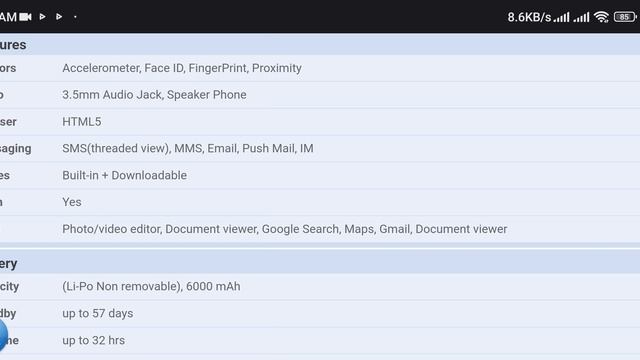Tap the small dot notification indicator
Viewport: 640px width, 360px height.
pos(75,17)
